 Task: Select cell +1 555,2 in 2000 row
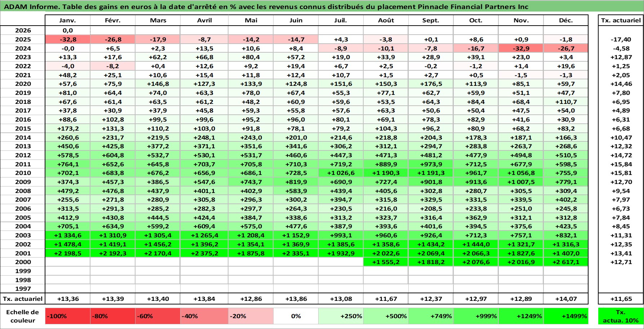coord(386,262)
